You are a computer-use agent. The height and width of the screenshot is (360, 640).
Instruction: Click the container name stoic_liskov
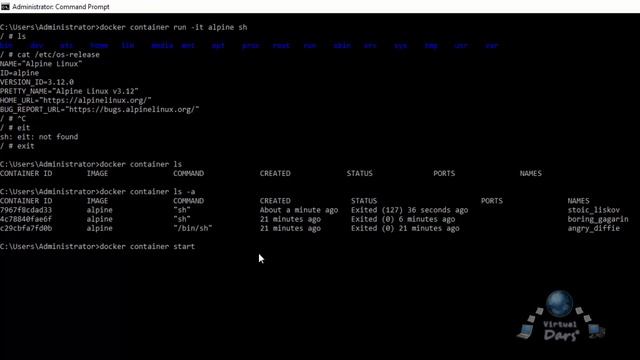pos(593,210)
